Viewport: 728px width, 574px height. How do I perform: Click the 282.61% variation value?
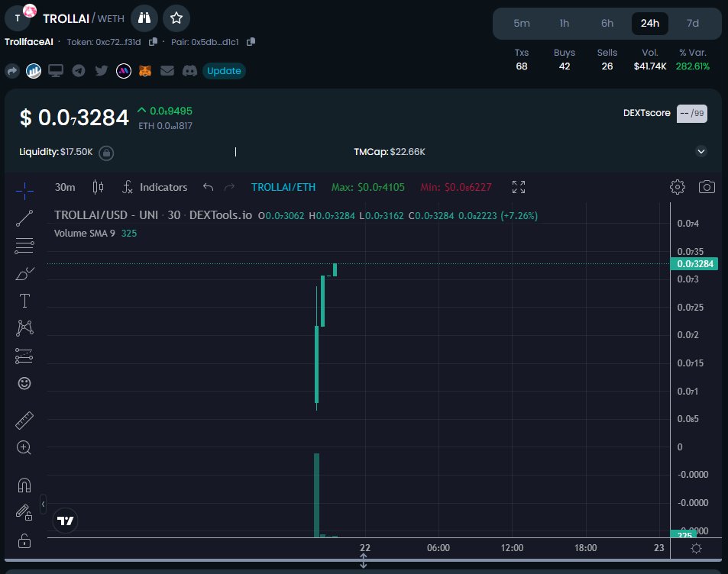pos(692,66)
